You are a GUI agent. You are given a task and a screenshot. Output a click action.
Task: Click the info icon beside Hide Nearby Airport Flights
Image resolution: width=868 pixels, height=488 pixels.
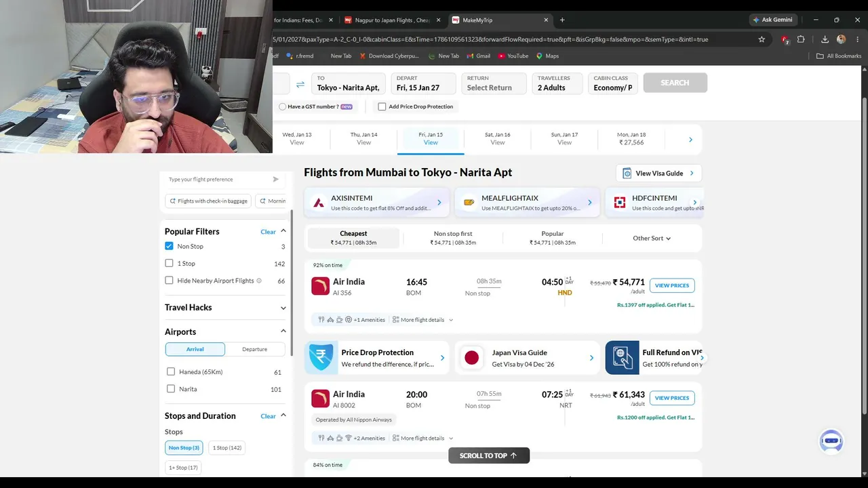pos(259,281)
